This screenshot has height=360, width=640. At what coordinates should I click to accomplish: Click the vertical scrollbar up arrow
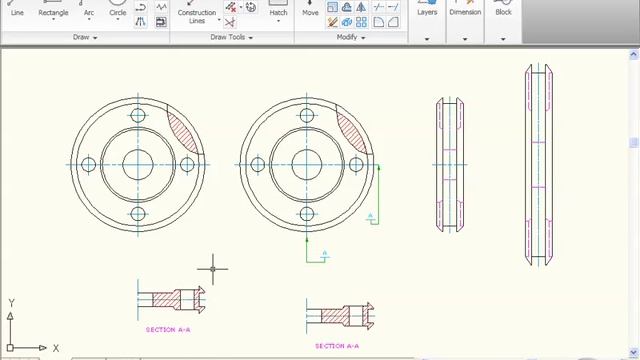(x=634, y=54)
